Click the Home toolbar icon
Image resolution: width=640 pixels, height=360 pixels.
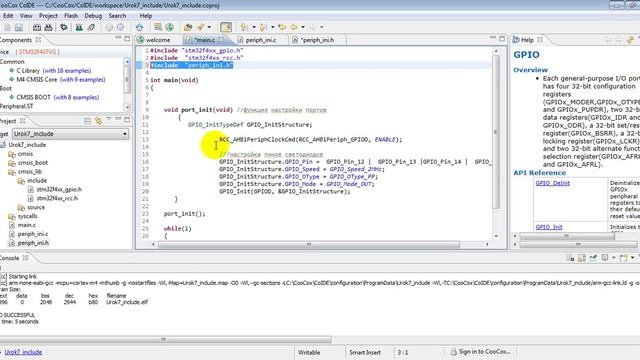coord(139,27)
